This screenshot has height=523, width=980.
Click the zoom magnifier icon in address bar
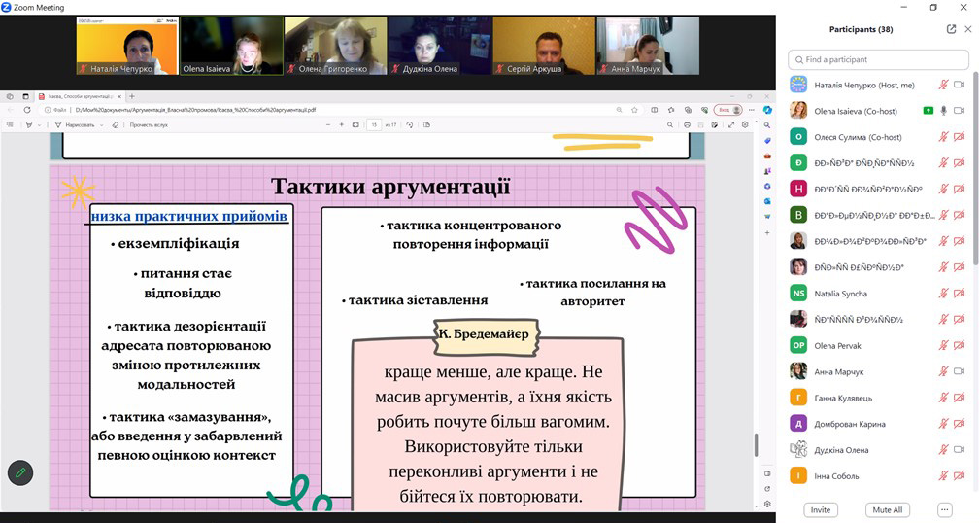619,110
